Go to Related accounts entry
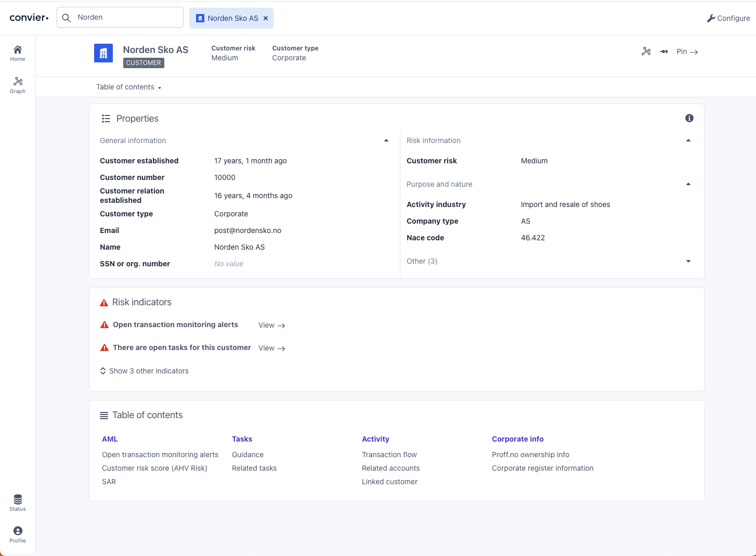The width and height of the screenshot is (756, 556). pos(390,468)
